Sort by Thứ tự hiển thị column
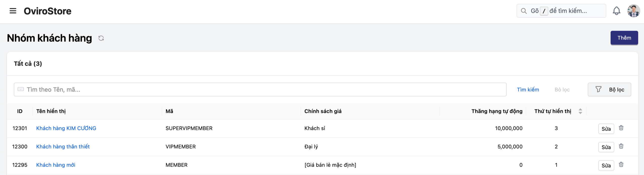Viewport: 644px width, 175px height. pyautogui.click(x=580, y=111)
